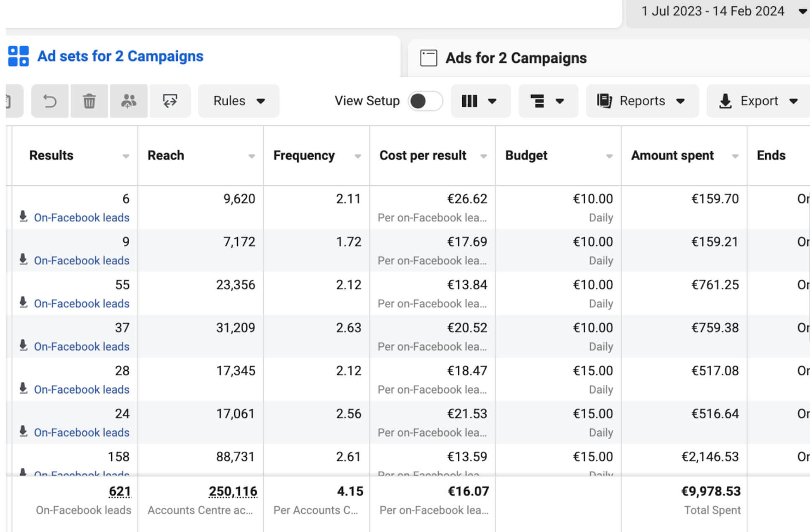The width and height of the screenshot is (810, 532).
Task: Toggle the View Setup switch
Action: tap(425, 101)
